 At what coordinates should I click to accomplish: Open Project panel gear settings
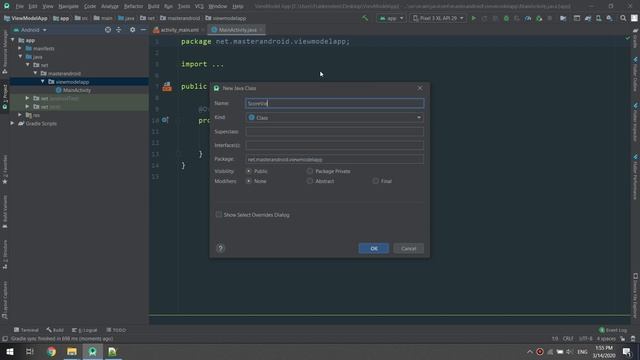132,30
